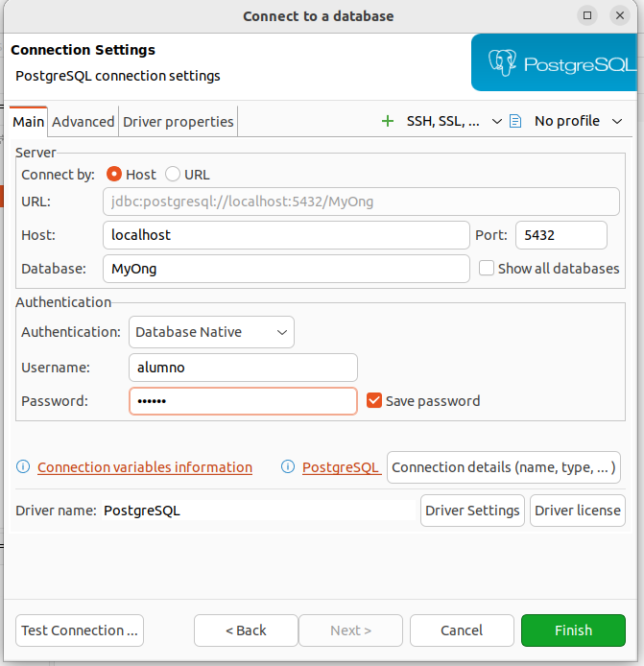Open the Authentication type dropdown
This screenshot has height=666, width=644.
coord(211,332)
